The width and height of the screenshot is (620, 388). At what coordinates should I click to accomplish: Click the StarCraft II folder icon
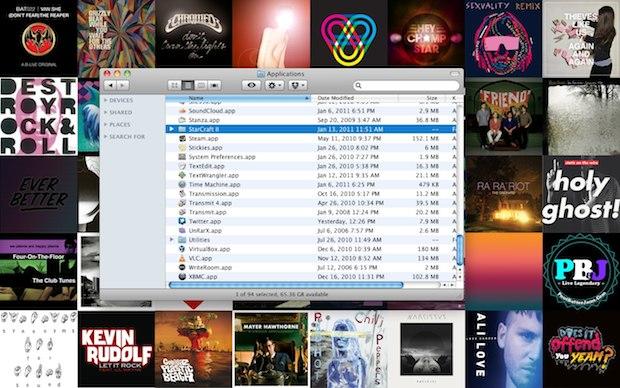[x=182, y=129]
